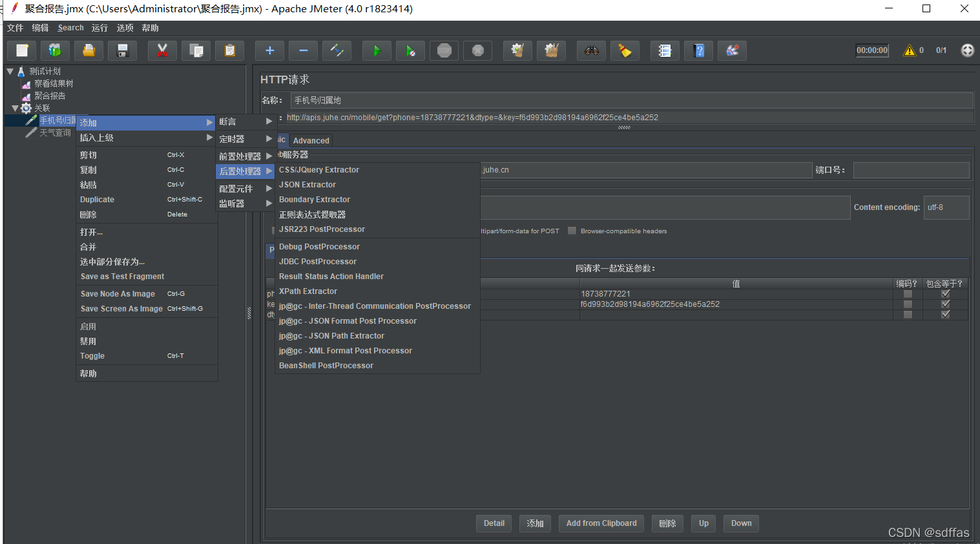Open the Templates toolbar icon
The height and width of the screenshot is (544, 980).
click(x=56, y=50)
